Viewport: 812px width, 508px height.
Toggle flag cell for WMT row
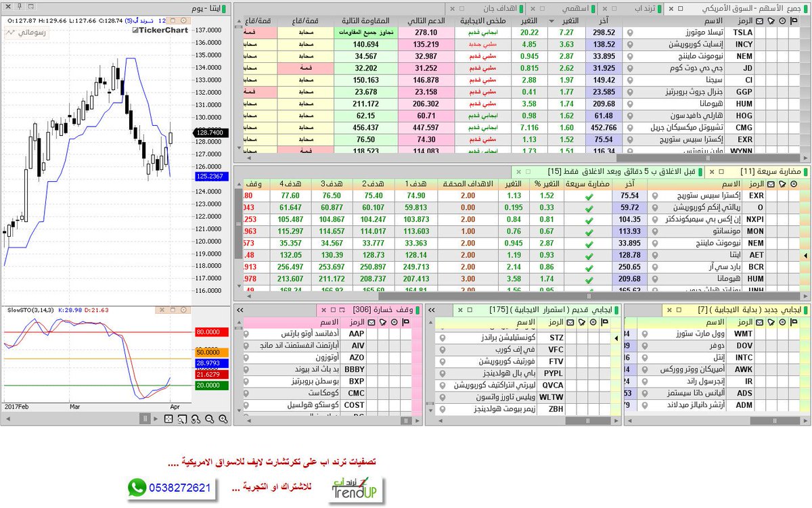coord(795,334)
